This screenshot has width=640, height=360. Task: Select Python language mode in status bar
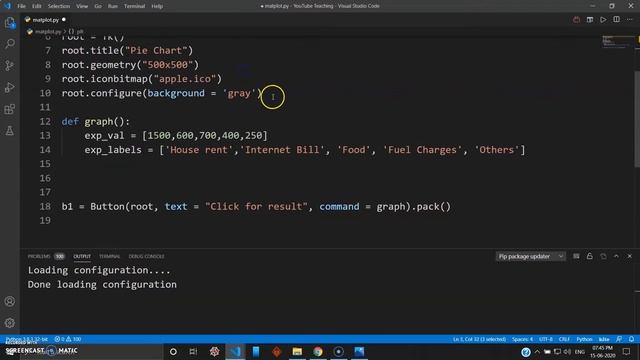tap(584, 339)
